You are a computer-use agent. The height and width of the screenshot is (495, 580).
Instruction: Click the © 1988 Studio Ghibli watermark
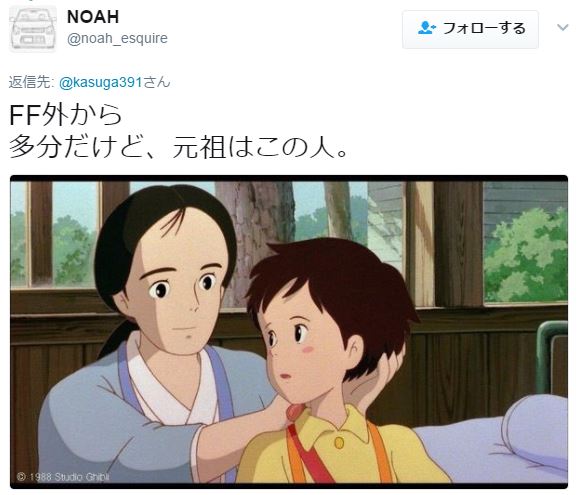click(63, 477)
